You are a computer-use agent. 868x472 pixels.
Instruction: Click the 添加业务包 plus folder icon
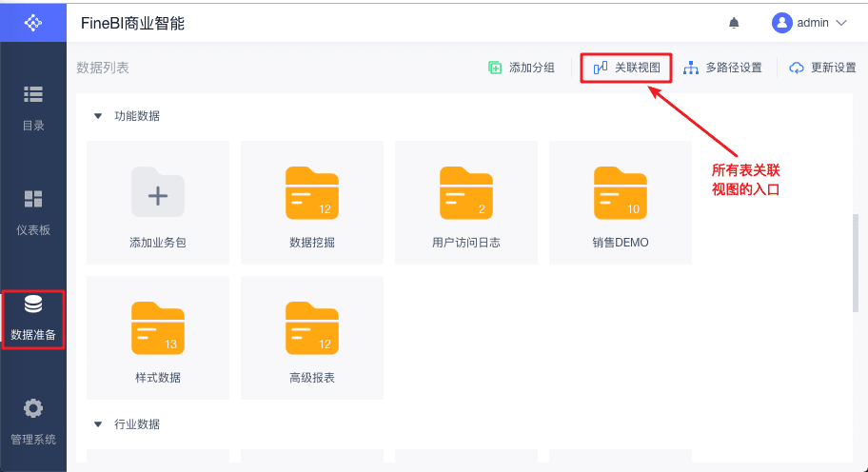tap(158, 192)
